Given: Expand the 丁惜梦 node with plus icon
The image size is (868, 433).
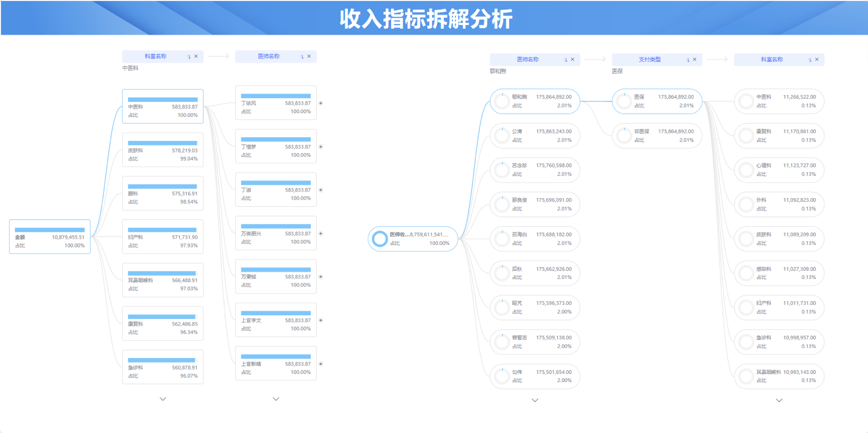Looking at the screenshot, I should pyautogui.click(x=321, y=147).
